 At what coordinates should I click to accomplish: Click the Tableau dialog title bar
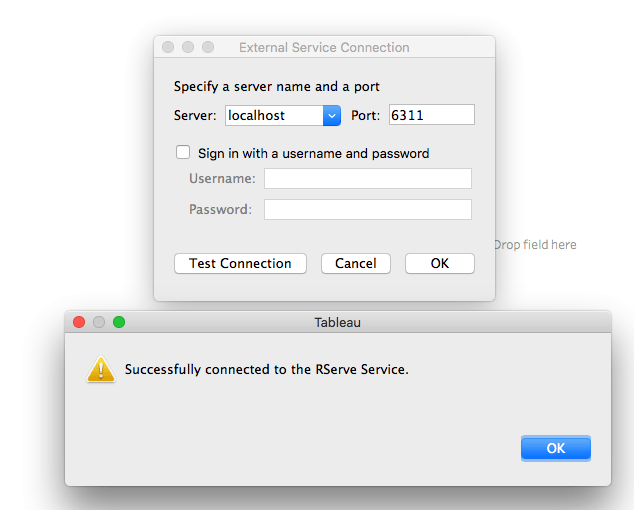pyautogui.click(x=338, y=322)
